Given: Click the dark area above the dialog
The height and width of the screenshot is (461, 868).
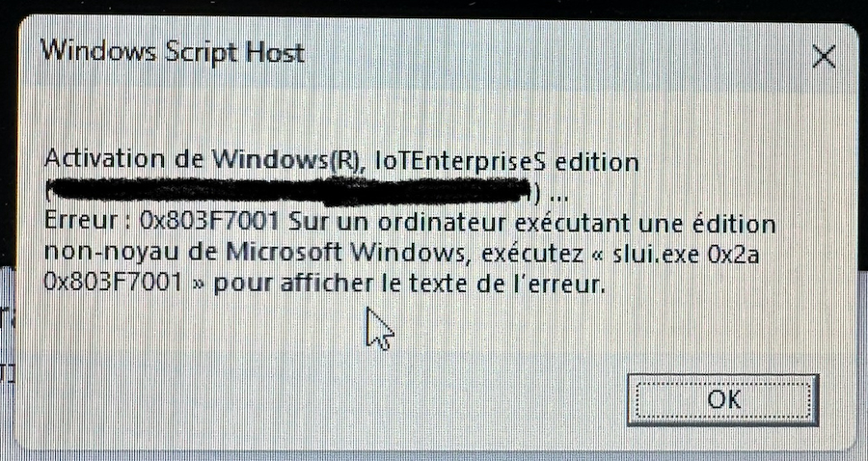Looking at the screenshot, I should [x=434, y=7].
